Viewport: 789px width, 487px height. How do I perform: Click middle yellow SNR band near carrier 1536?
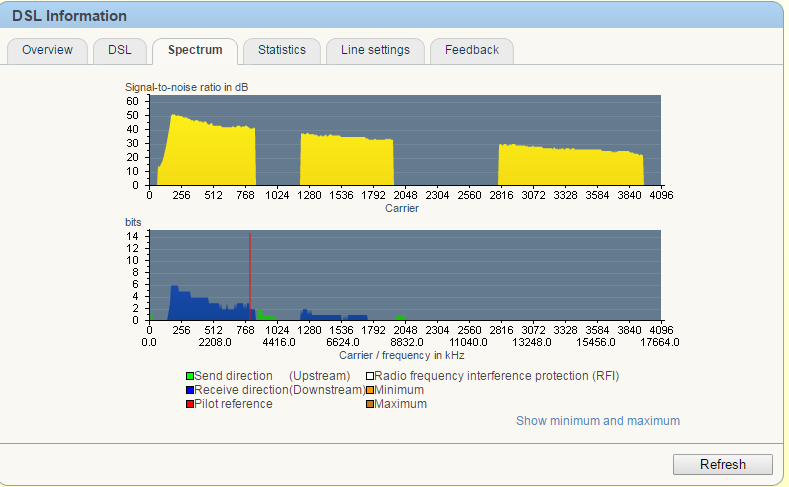346,162
